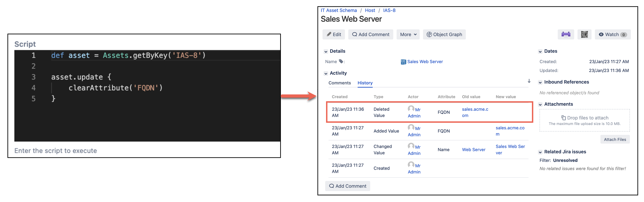Viewport: 644px width, 202px height.
Task: Click Add Comment button in top toolbar
Action: tap(371, 34)
